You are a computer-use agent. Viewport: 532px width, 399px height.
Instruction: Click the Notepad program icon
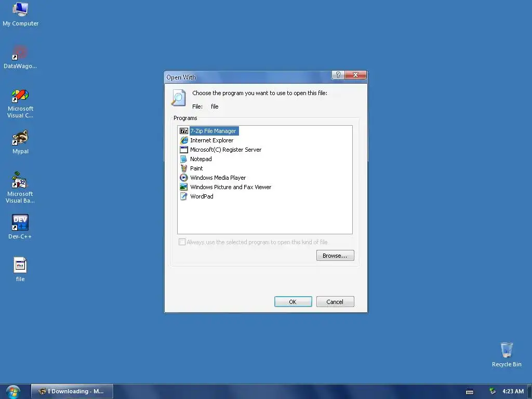(184, 159)
